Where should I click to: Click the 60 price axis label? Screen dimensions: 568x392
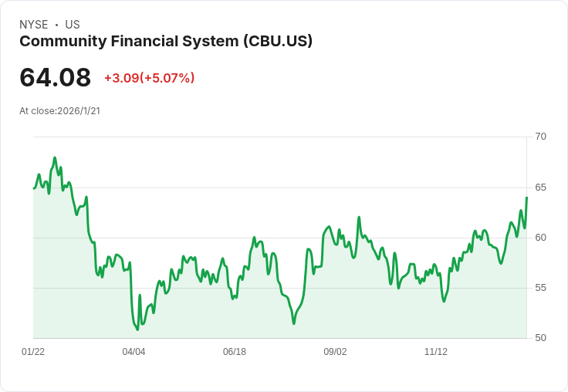point(540,238)
